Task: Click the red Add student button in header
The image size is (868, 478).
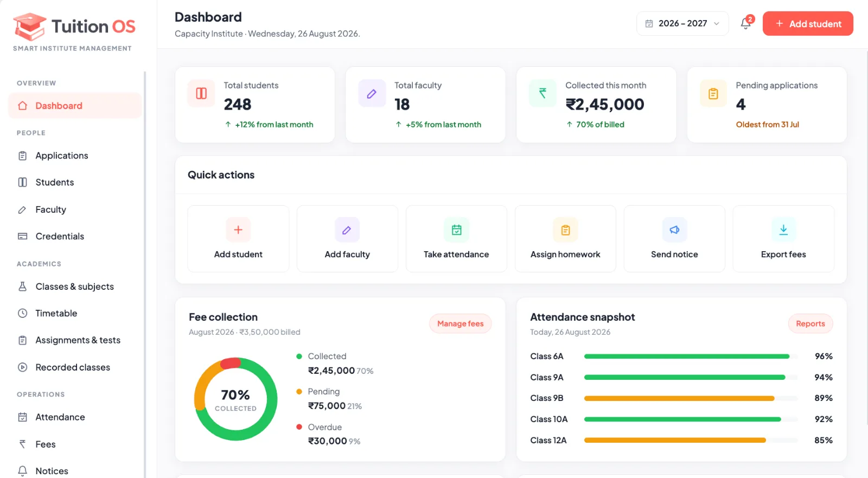Action: point(808,23)
